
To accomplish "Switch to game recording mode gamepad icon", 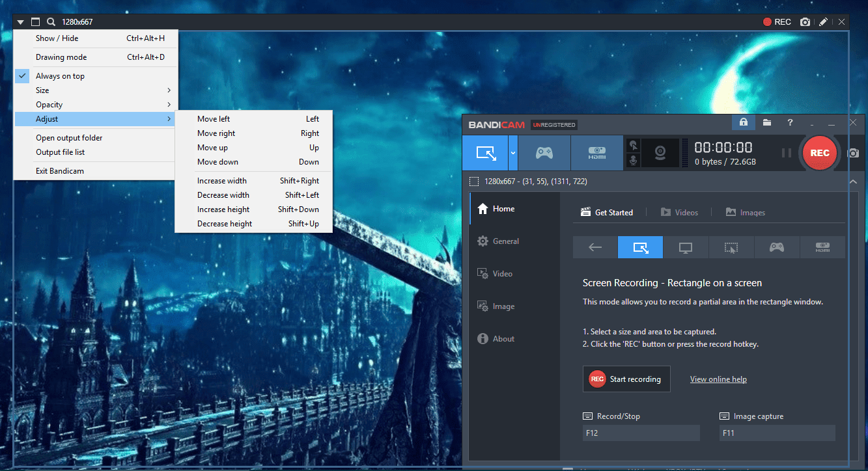I will (544, 153).
